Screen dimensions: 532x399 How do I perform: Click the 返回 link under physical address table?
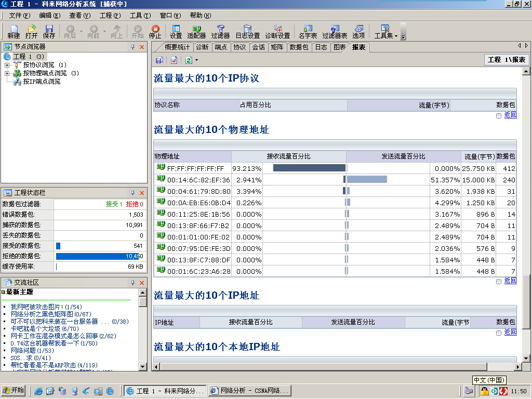[510, 281]
